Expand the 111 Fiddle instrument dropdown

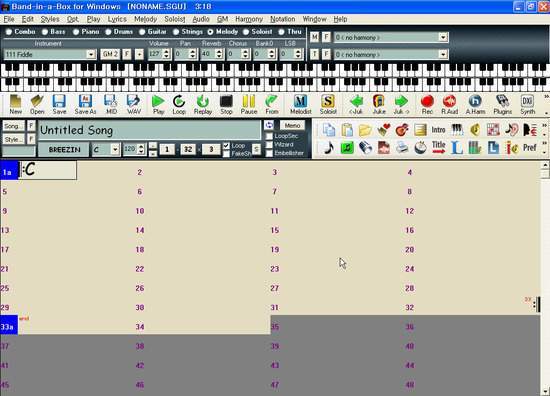(x=91, y=54)
